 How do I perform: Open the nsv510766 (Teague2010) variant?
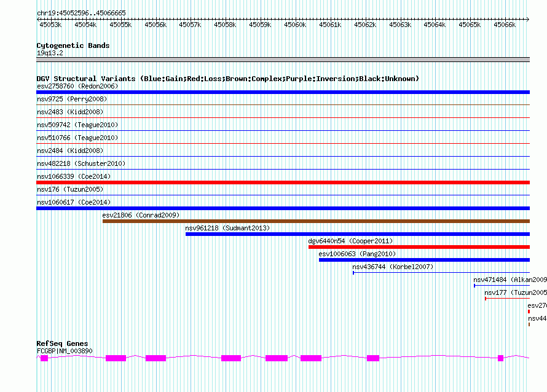[77, 138]
